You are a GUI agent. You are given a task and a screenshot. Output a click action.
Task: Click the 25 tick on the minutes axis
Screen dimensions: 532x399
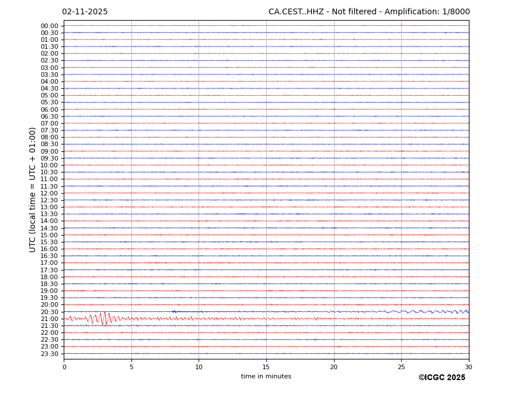401,367
